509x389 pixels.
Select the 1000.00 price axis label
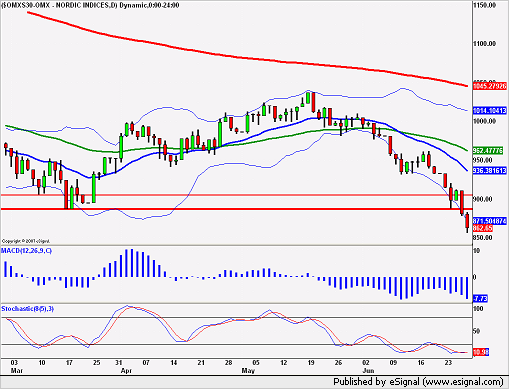click(x=485, y=121)
